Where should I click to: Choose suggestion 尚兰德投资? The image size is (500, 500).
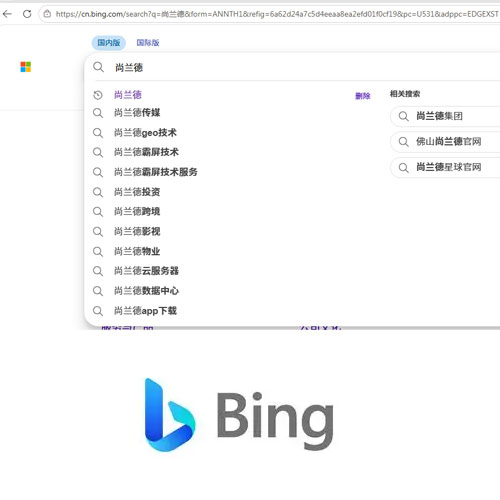coord(137,192)
